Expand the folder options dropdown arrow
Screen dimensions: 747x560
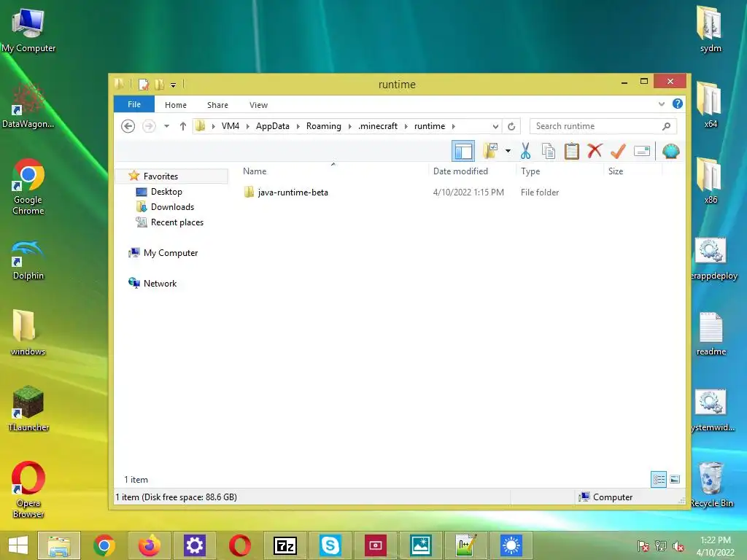click(x=508, y=152)
